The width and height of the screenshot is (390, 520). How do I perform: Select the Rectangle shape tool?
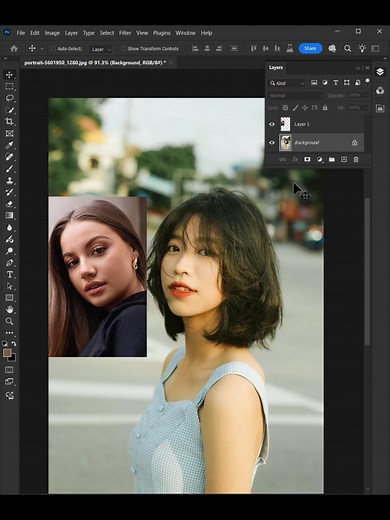(x=9, y=298)
